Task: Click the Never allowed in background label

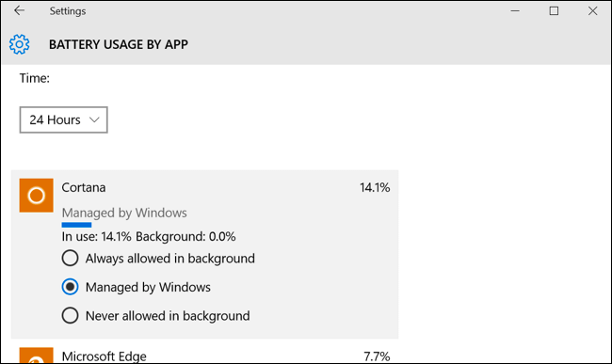Action: pyautogui.click(x=168, y=316)
